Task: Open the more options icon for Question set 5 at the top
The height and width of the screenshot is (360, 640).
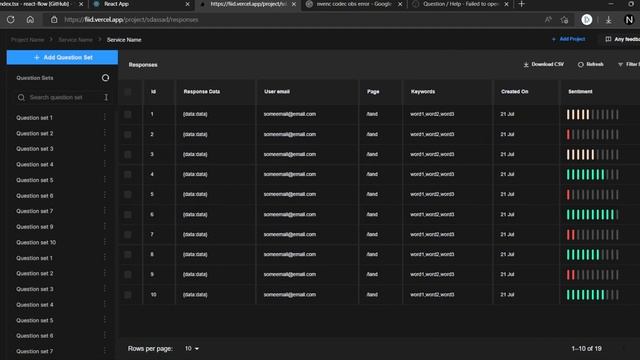Action: coord(105,180)
